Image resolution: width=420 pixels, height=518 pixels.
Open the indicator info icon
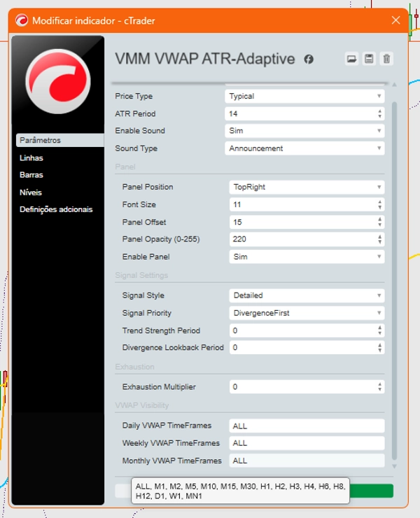(309, 59)
